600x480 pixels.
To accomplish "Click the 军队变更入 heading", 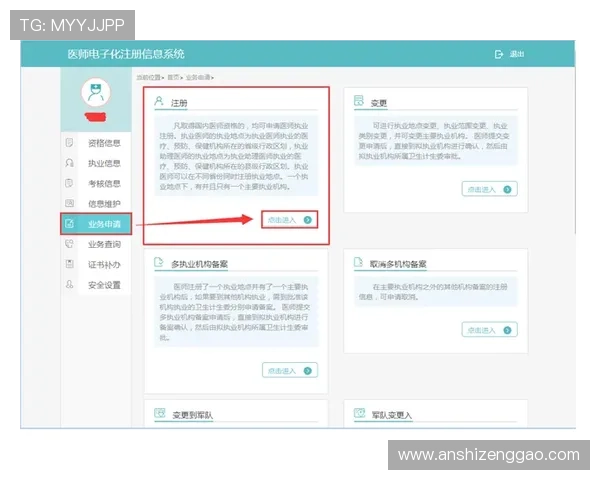I will (392, 415).
